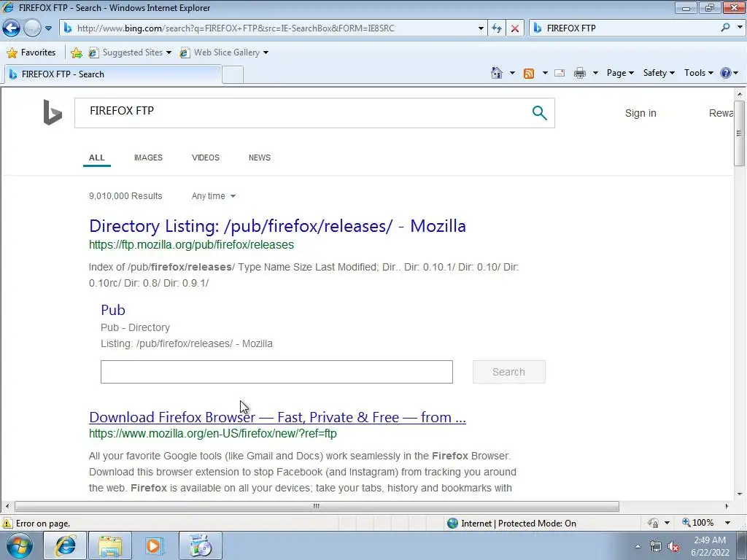Click the Error on page warning icon
The width and height of the screenshot is (747, 560).
pos(7,524)
